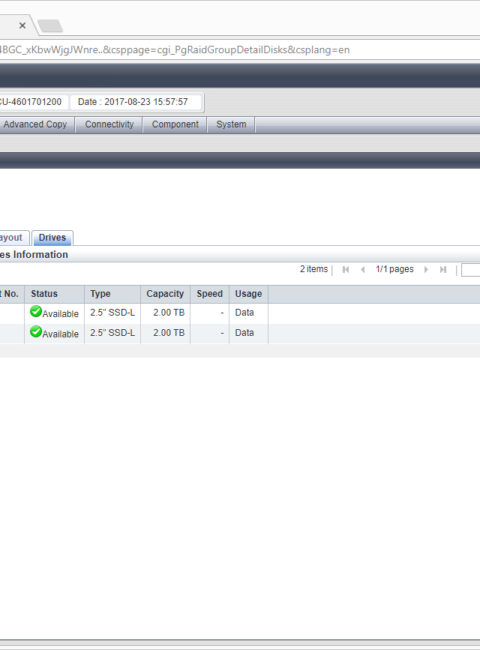Go to first page of drives list
The image size is (480, 650).
coord(346,269)
